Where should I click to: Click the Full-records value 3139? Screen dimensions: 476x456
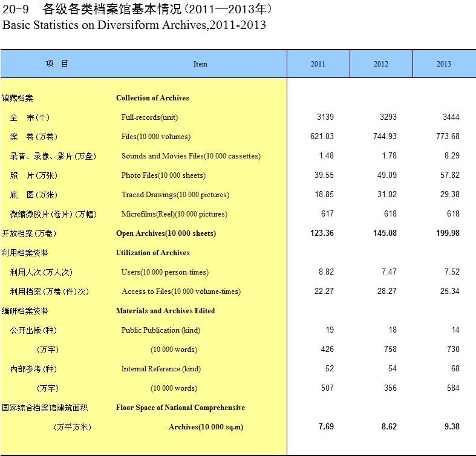tap(325, 117)
